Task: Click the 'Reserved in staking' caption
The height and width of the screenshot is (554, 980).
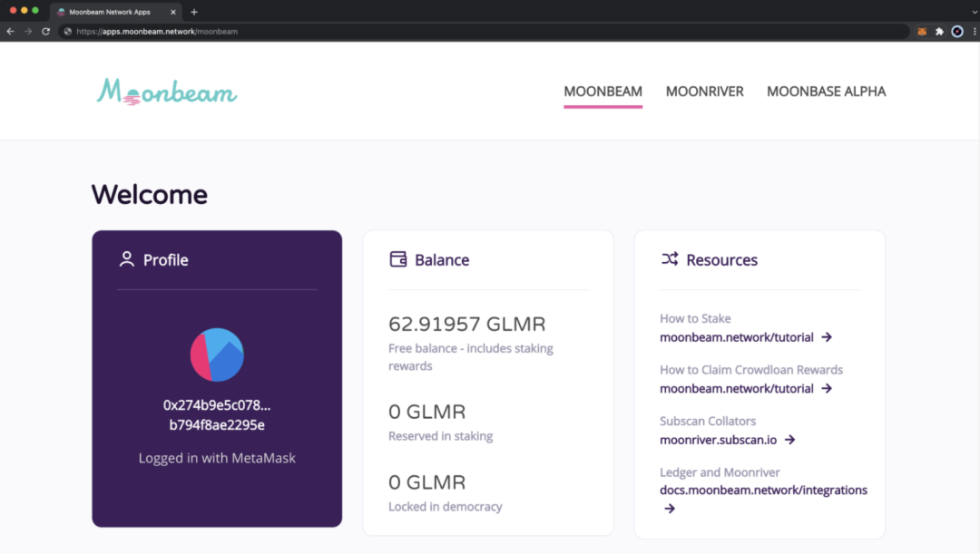Action: [x=441, y=436]
